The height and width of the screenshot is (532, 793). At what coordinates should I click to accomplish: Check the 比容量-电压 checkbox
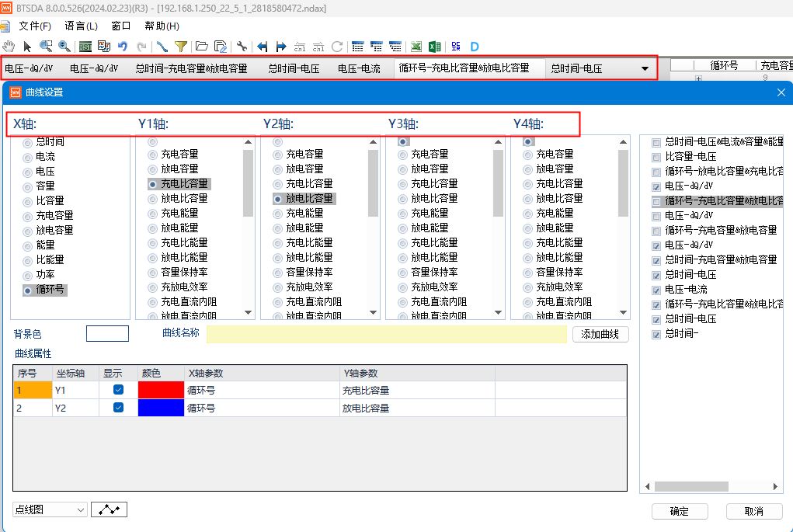click(x=656, y=158)
